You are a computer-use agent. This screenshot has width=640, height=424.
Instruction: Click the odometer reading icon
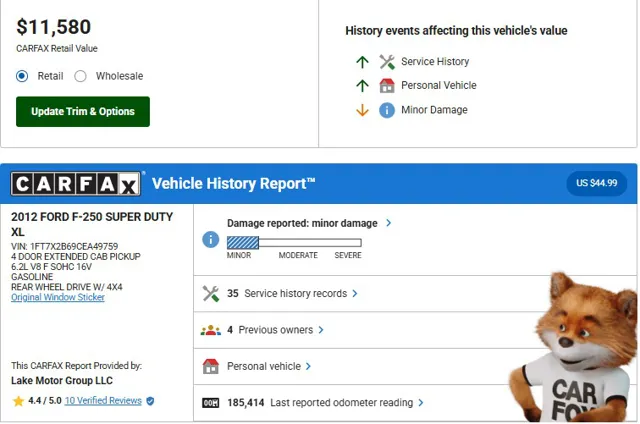click(x=211, y=403)
